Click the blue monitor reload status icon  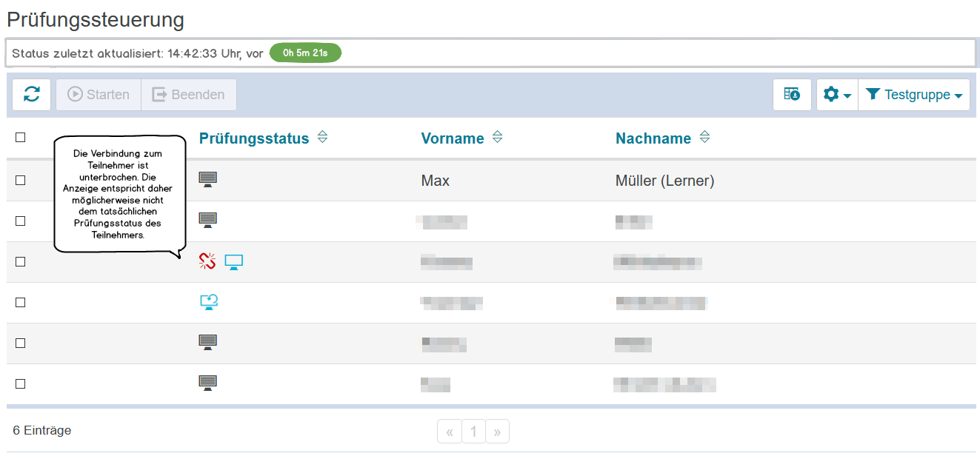point(208,302)
